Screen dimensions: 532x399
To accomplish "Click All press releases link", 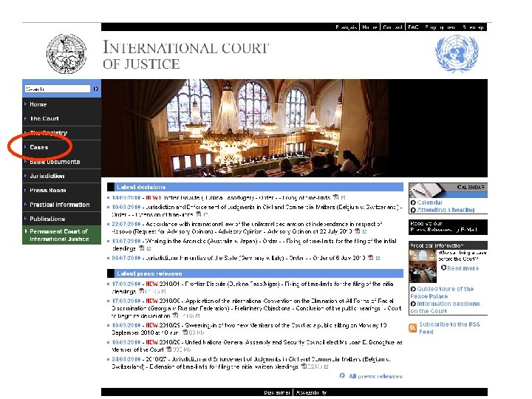I will pos(375,376).
